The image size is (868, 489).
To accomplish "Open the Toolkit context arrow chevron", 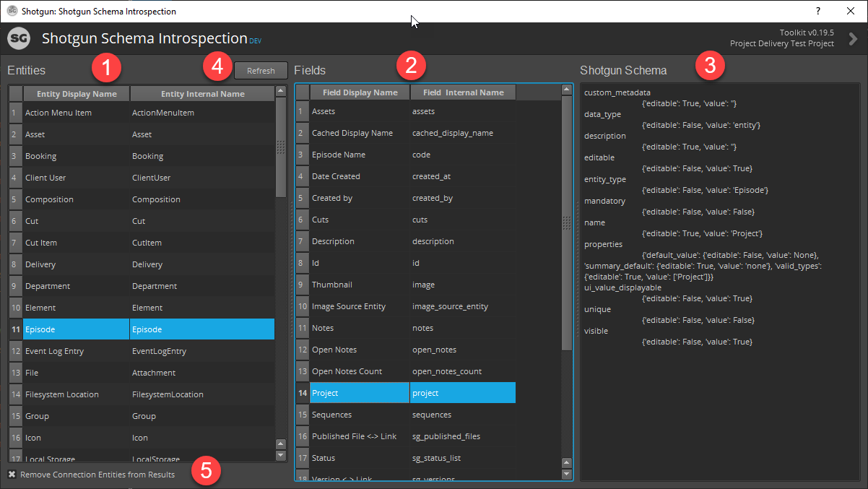I will [853, 38].
